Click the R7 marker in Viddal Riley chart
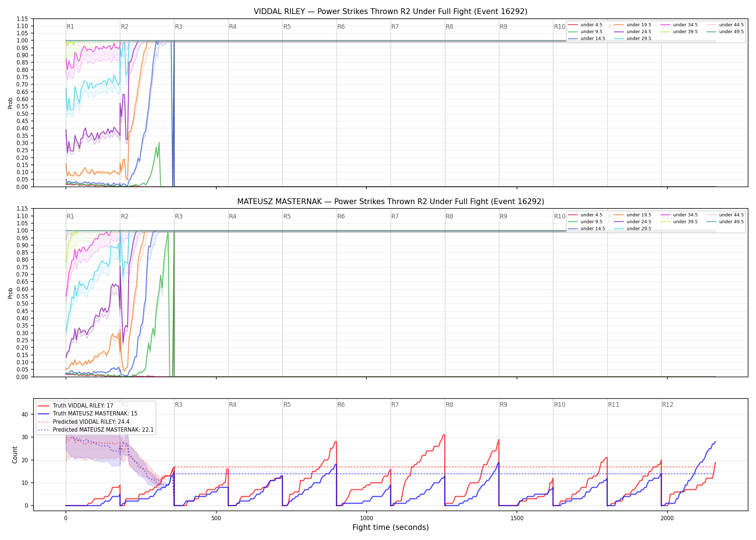 395,27
